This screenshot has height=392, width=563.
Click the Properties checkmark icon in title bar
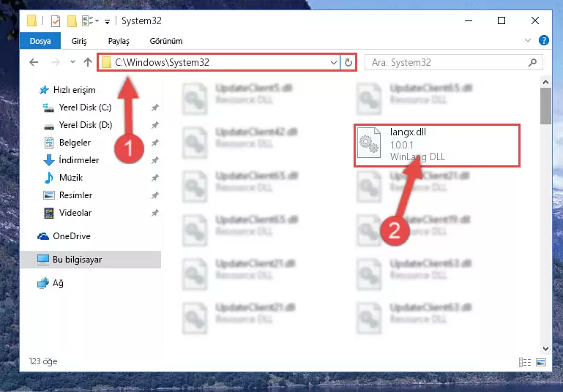click(x=56, y=21)
